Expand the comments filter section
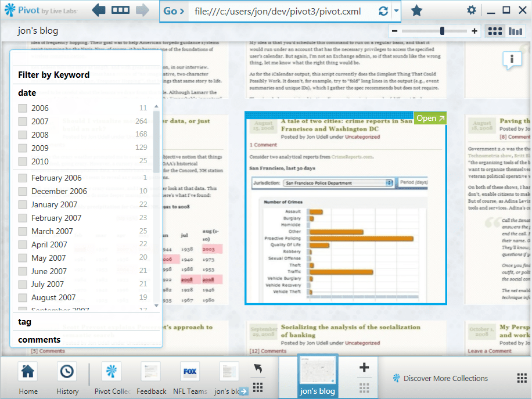The height and width of the screenshot is (399, 532). coord(39,340)
